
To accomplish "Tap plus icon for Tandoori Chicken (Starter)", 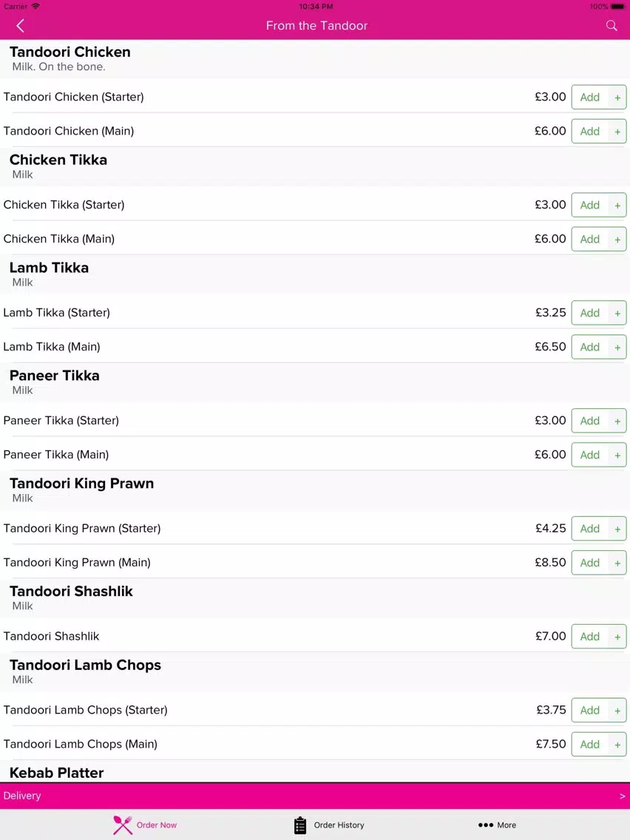I will [x=617, y=98].
